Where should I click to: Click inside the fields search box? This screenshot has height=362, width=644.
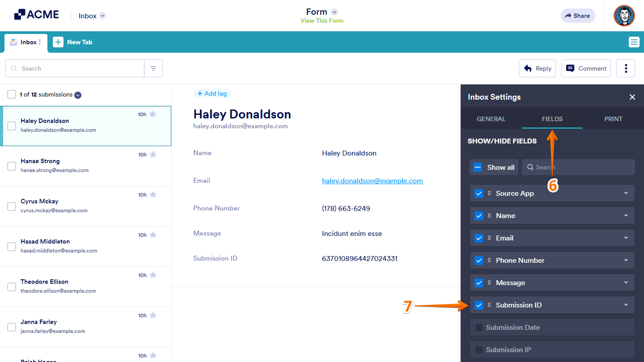pos(578,167)
